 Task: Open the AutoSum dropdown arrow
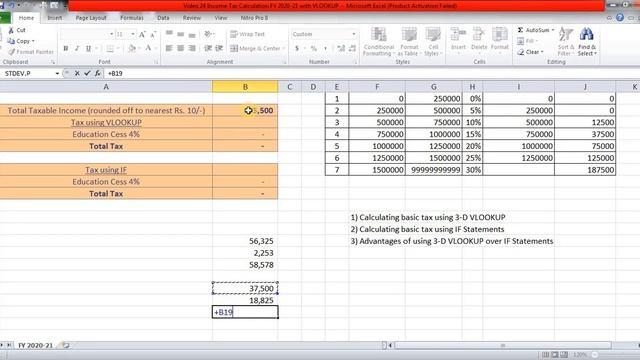pyautogui.click(x=553, y=30)
